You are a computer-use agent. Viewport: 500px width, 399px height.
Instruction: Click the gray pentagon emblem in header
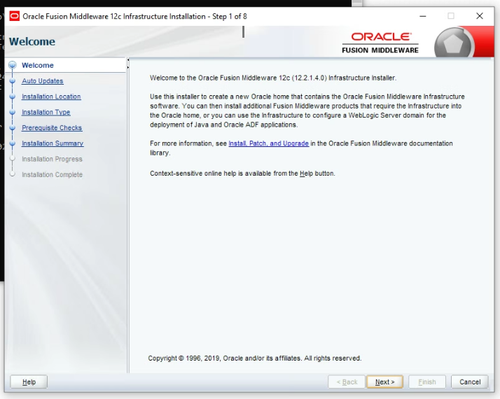pos(454,43)
